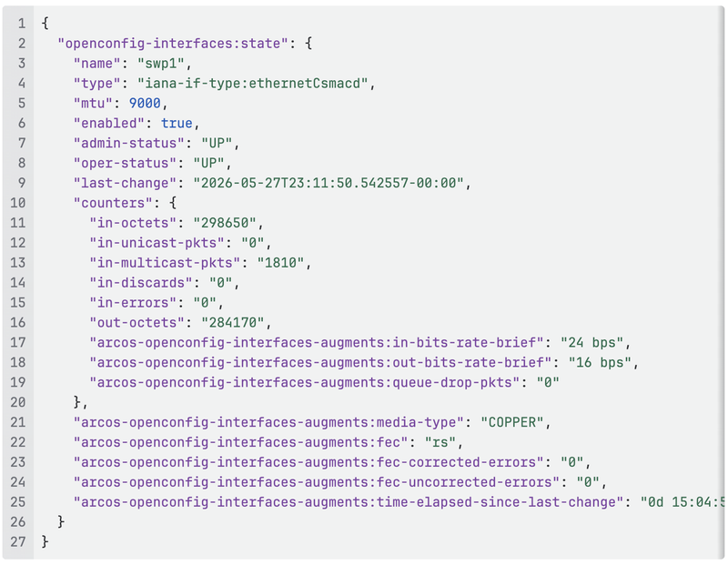Click the in-multicast-pkts value "1810"
The height and width of the screenshot is (565, 728).
click(280, 263)
